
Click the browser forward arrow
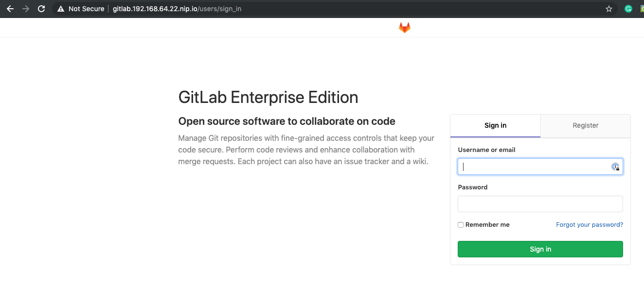25,9
